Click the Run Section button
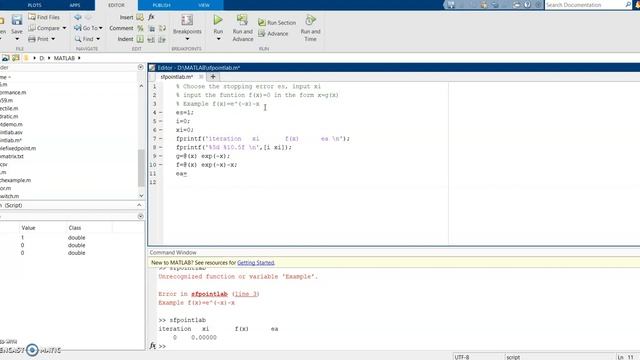Image resolution: width=640 pixels, height=360 pixels. (277, 22)
